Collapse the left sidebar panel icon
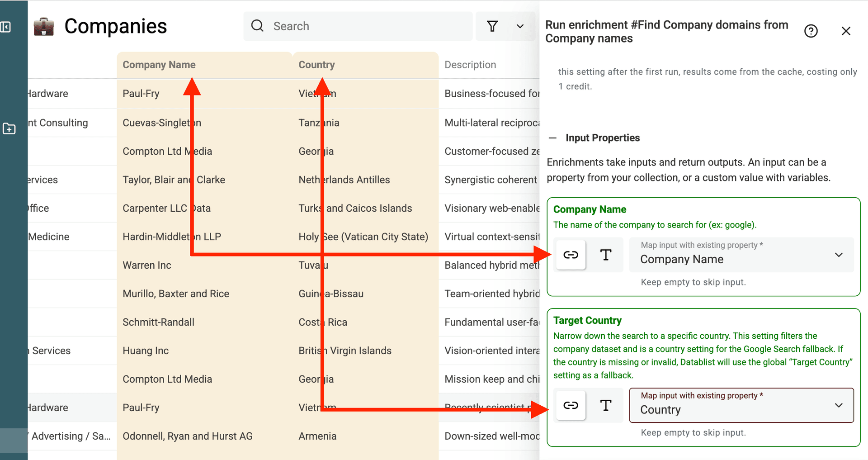 [x=6, y=27]
